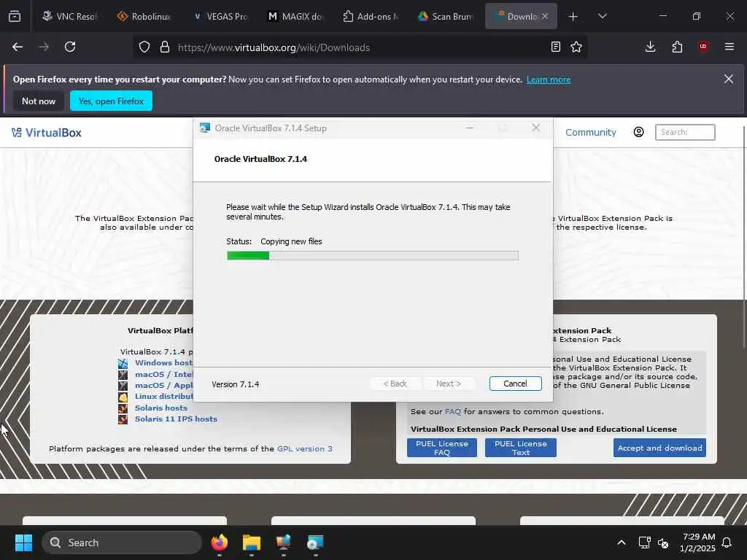The height and width of the screenshot is (560, 747).
Task: Click Accept and download button
Action: [659, 448]
